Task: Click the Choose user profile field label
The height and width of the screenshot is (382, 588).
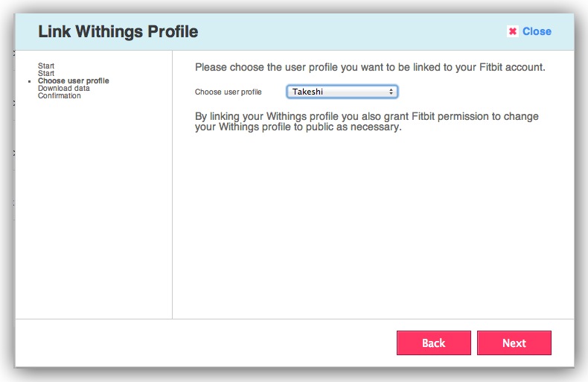Action: pyautogui.click(x=228, y=92)
